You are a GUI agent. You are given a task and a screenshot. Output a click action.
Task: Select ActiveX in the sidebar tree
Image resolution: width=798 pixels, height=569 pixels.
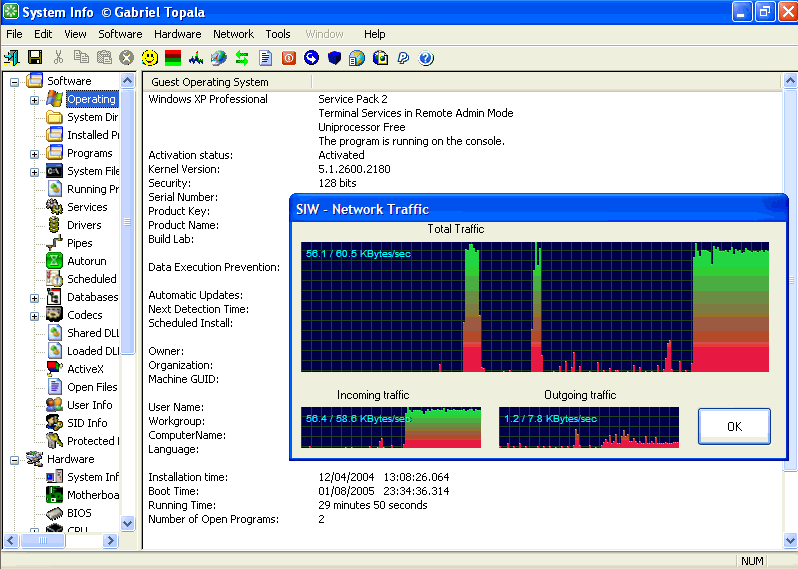coord(85,369)
